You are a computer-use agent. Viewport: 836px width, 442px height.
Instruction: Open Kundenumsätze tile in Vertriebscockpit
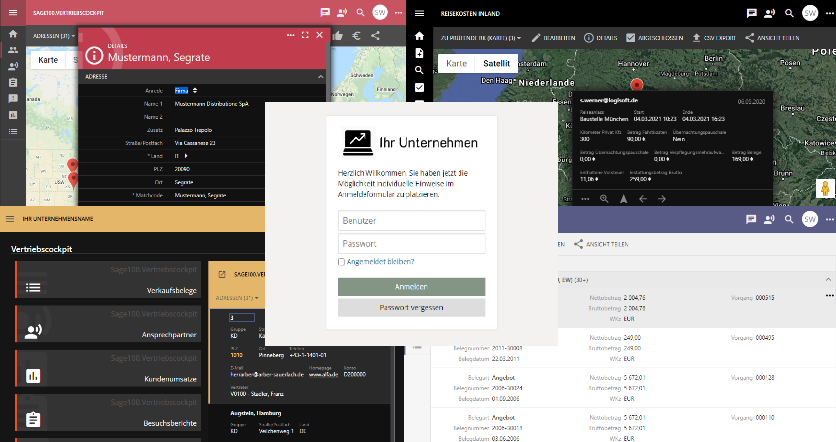[x=108, y=368]
